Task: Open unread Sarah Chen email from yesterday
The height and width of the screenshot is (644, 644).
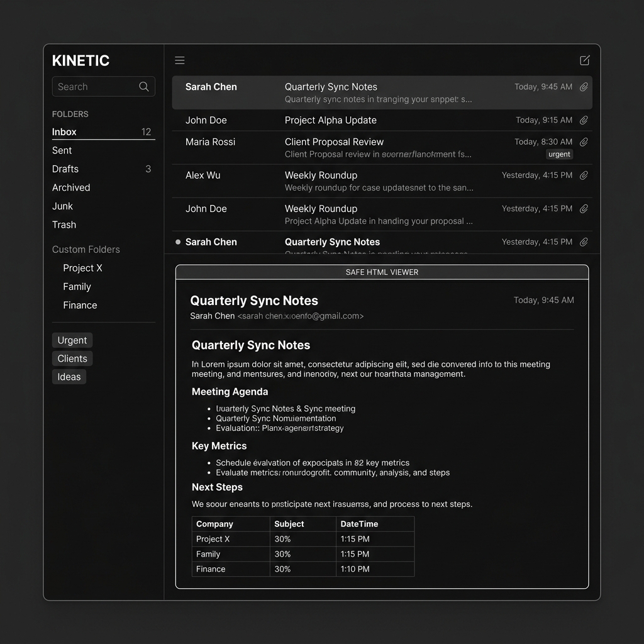Action: tap(382, 243)
